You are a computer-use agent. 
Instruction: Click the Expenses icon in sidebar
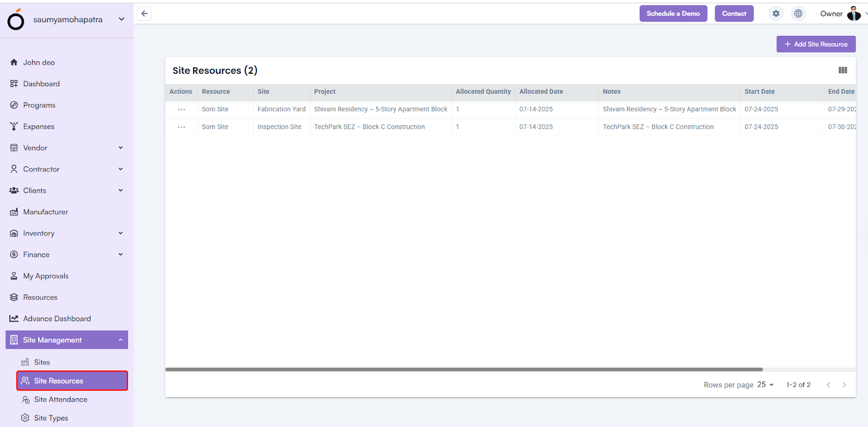pyautogui.click(x=14, y=126)
